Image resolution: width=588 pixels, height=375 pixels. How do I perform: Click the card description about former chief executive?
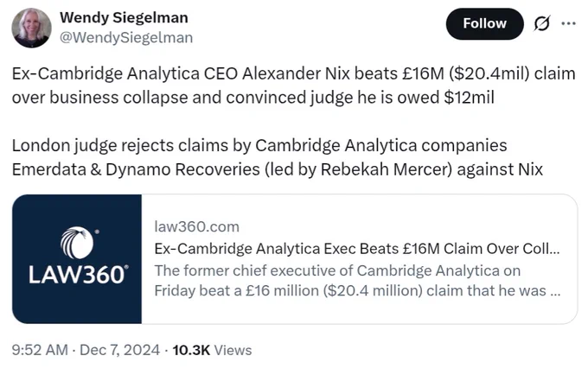pos(357,281)
